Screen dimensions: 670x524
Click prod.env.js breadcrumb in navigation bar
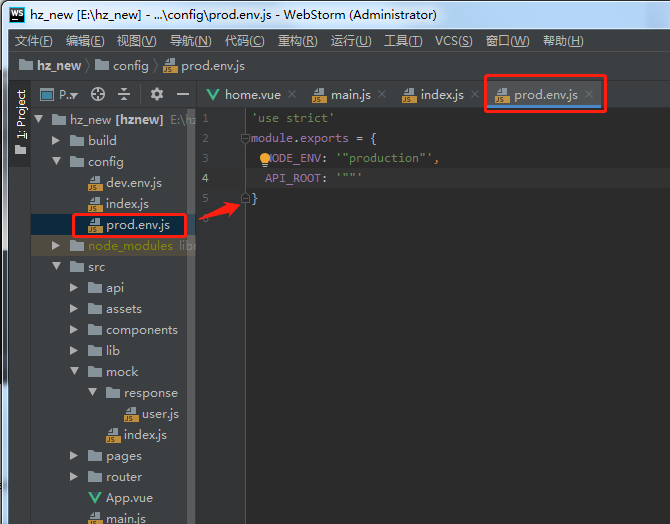[x=204, y=65]
